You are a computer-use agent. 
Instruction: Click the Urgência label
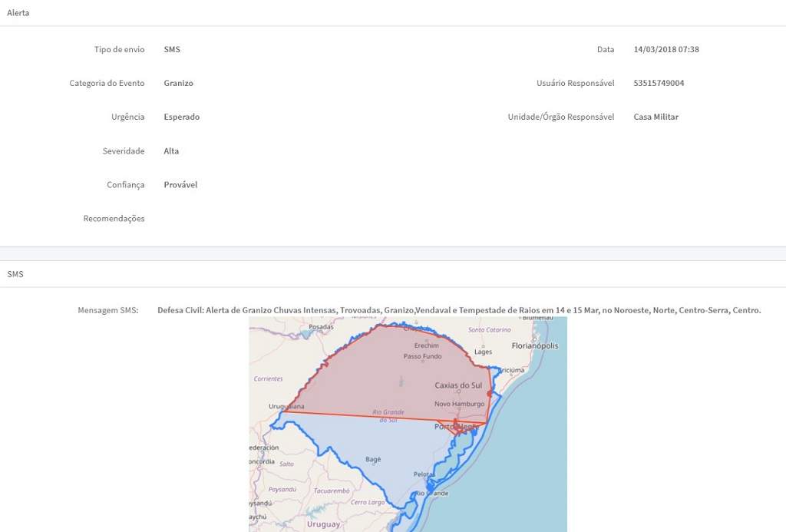(128, 117)
